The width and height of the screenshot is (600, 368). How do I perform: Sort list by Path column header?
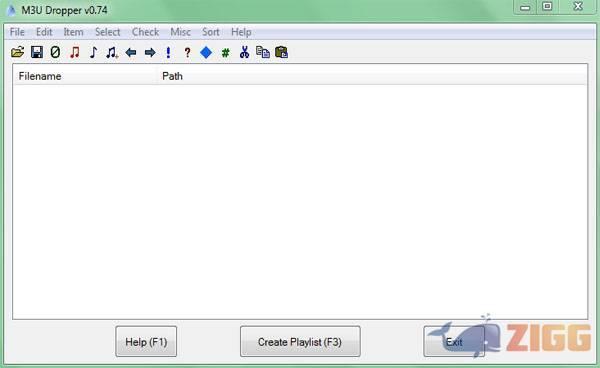(x=372, y=76)
